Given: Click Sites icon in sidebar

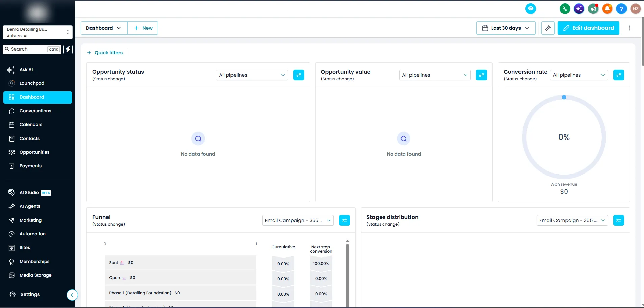Looking at the screenshot, I should point(12,248).
